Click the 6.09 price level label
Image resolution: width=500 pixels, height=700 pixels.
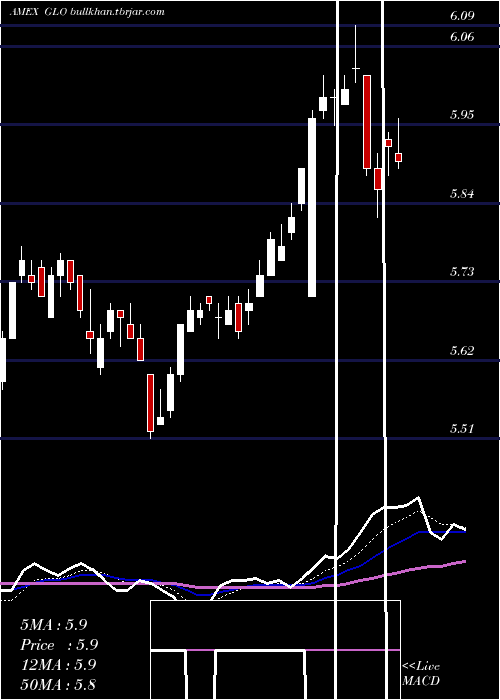coord(462,16)
